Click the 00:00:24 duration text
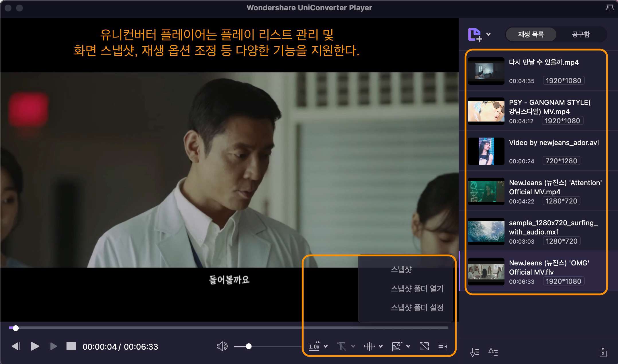618x364 pixels. [522, 161]
